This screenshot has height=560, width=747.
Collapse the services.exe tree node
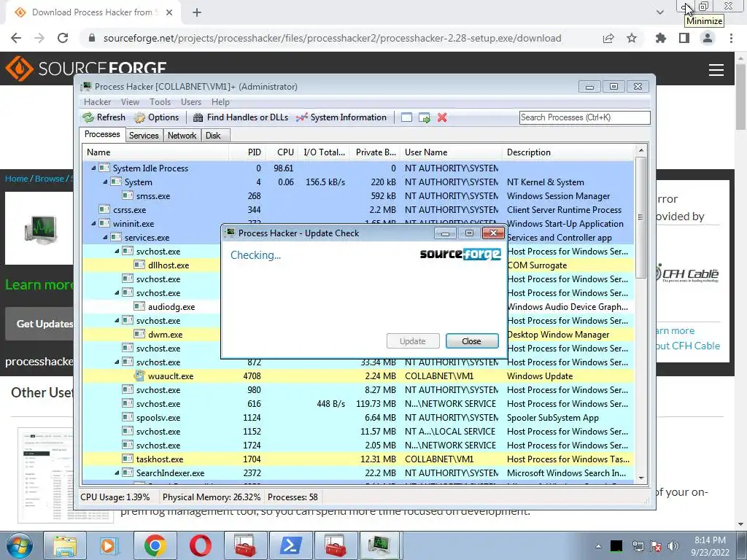(x=105, y=238)
